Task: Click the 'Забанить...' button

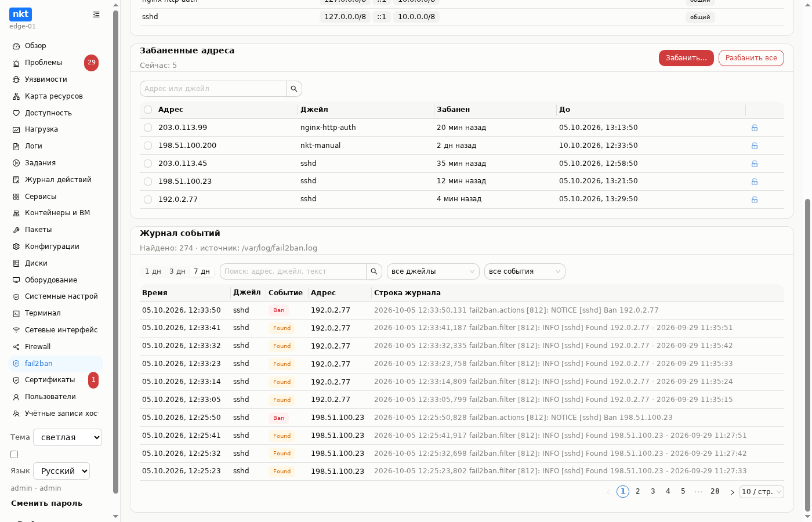Action: pos(686,58)
